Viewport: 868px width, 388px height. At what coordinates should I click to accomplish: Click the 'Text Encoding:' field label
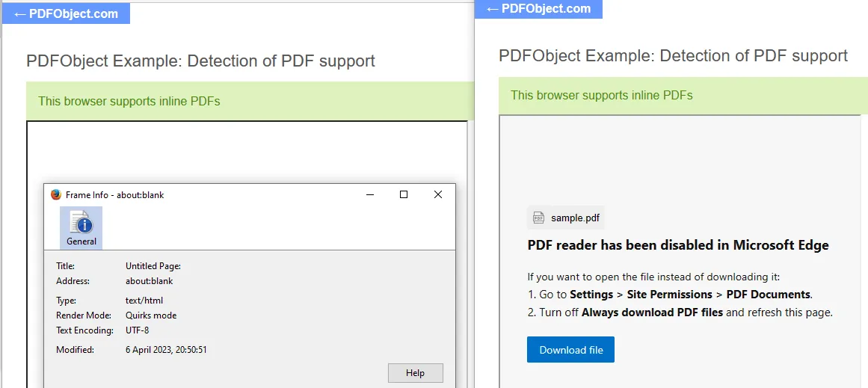tap(84, 330)
